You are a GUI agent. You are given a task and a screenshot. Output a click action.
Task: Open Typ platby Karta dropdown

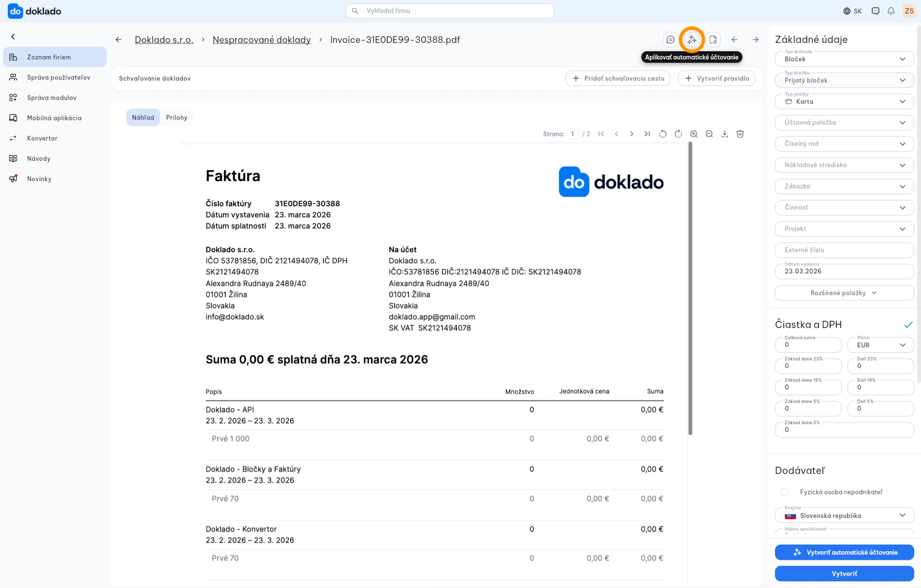(844, 102)
